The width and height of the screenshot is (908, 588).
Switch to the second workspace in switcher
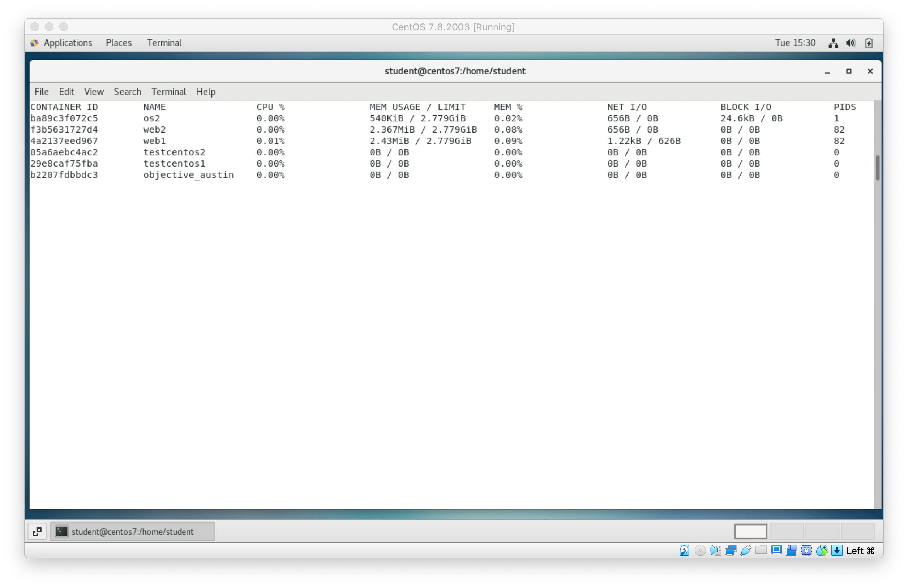point(786,531)
